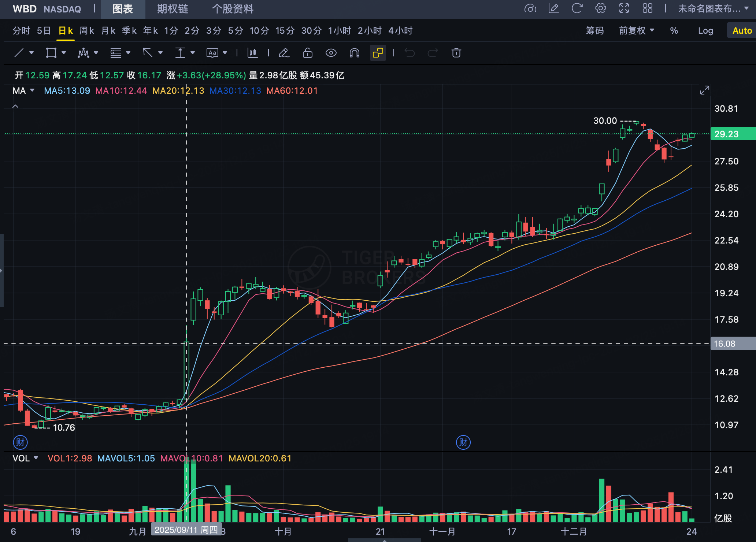Click the 筹码 button
The height and width of the screenshot is (542, 756).
[595, 31]
